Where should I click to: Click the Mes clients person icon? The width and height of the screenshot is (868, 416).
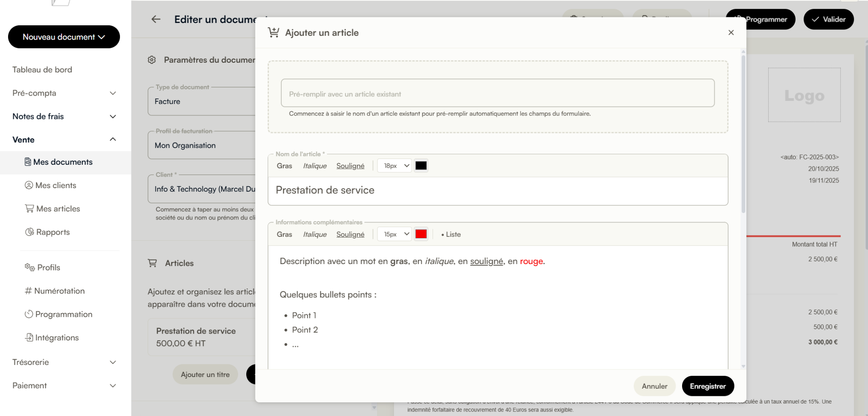[29, 185]
